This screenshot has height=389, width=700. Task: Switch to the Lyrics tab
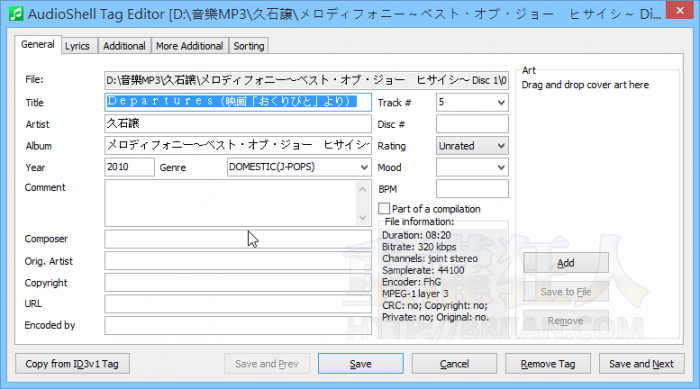(x=77, y=46)
